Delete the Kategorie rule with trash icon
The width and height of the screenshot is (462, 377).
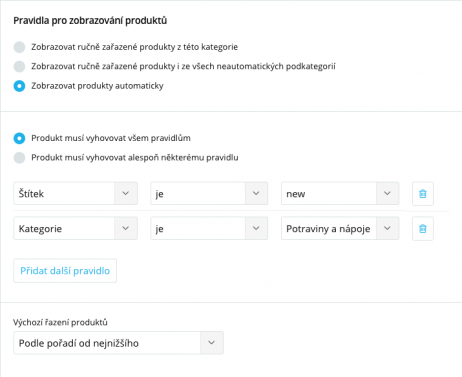click(x=423, y=229)
